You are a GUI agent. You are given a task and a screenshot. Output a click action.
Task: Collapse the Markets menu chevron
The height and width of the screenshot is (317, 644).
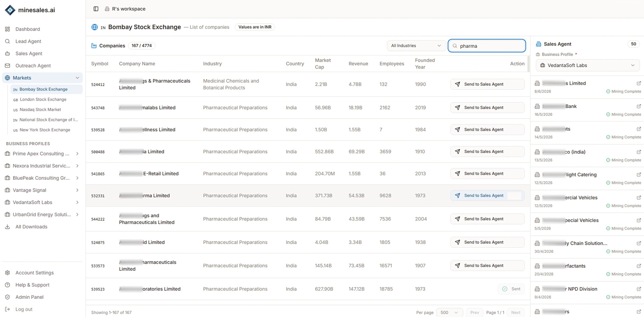(x=77, y=78)
